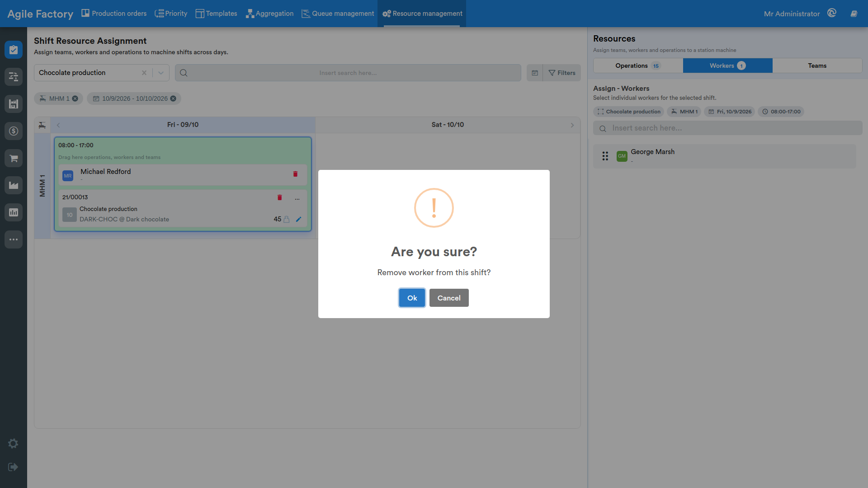
Task: Click the shopping cart sidebar icon
Action: click(14, 158)
